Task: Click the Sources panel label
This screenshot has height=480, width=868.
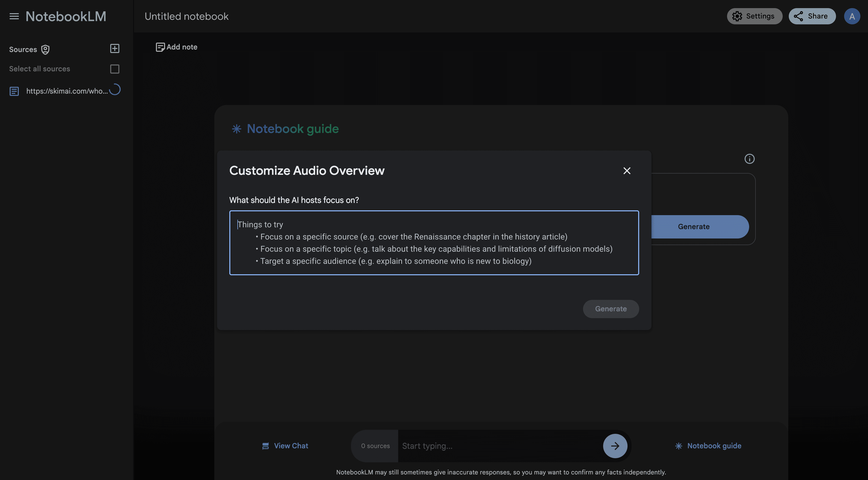Action: pos(23,49)
